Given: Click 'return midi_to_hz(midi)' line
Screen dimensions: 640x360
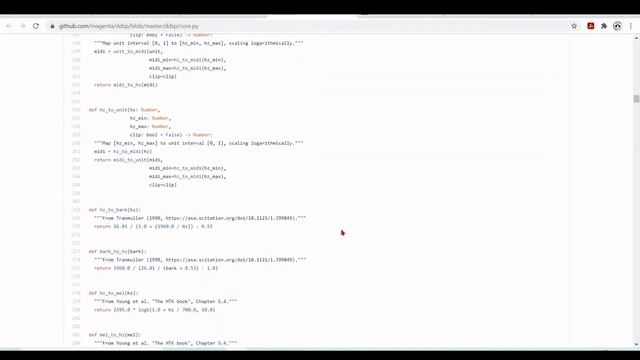Looking at the screenshot, I should click(x=126, y=85).
